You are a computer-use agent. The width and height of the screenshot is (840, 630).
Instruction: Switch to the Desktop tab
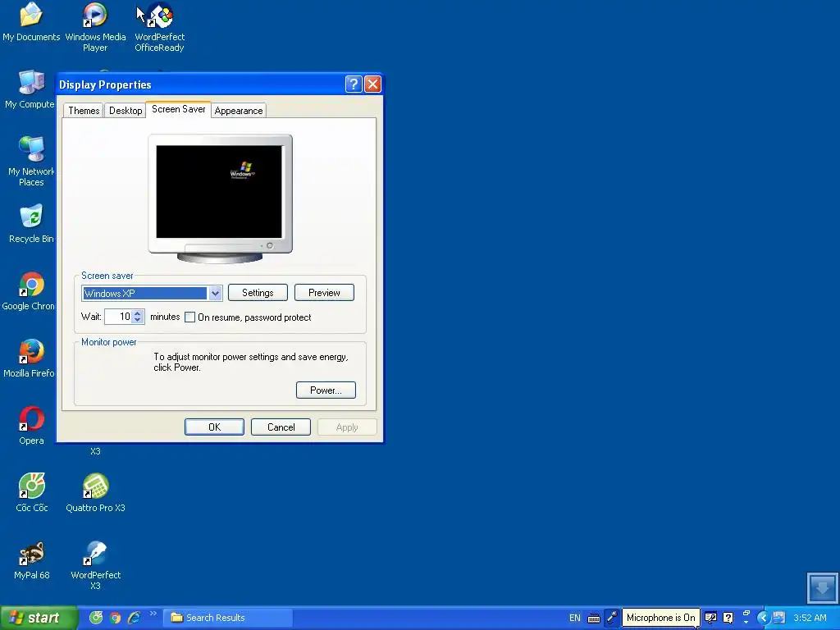point(126,111)
